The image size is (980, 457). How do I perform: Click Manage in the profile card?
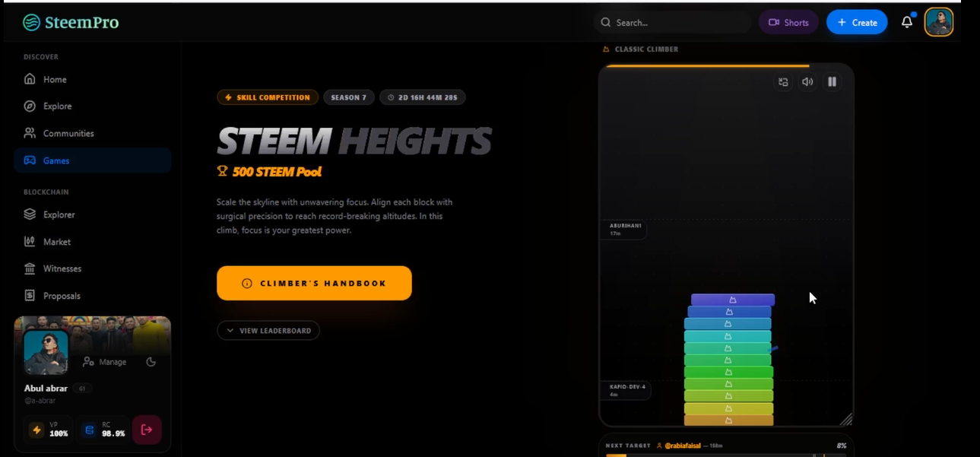(x=105, y=362)
